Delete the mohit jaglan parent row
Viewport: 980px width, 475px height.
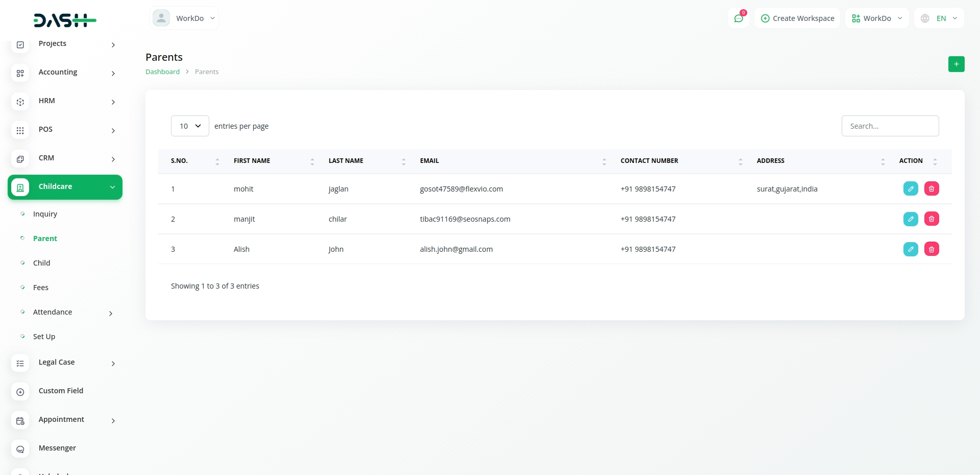coord(932,189)
